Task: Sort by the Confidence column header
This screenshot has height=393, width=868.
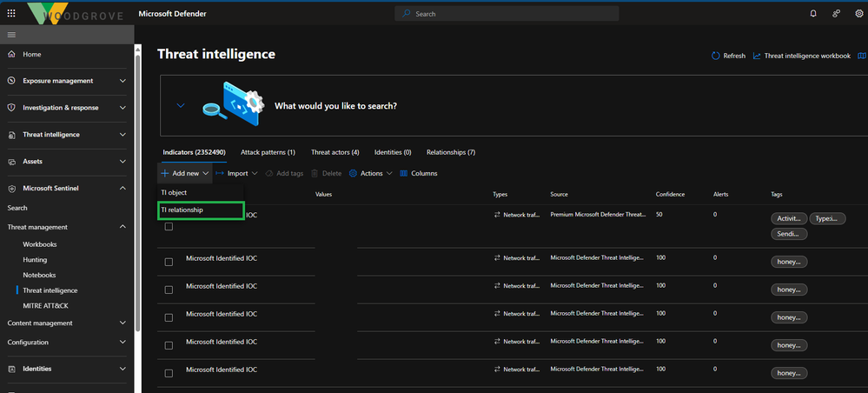Action: pos(671,195)
